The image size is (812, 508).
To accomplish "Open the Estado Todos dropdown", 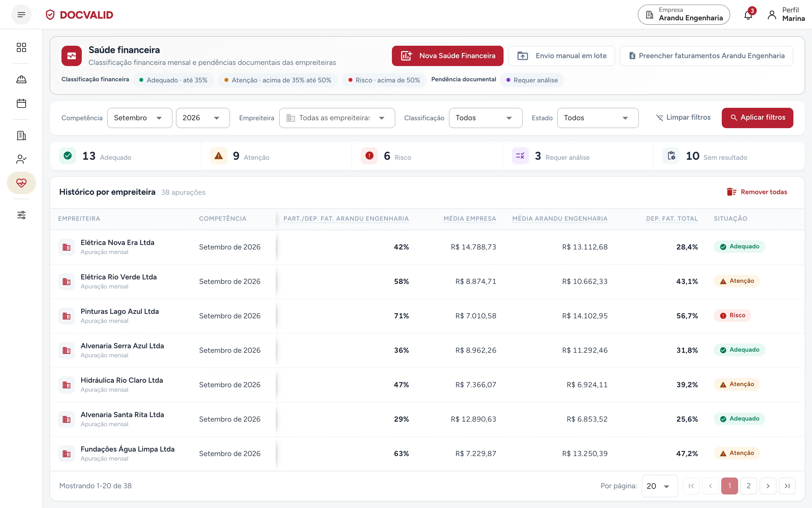I will tap(598, 118).
